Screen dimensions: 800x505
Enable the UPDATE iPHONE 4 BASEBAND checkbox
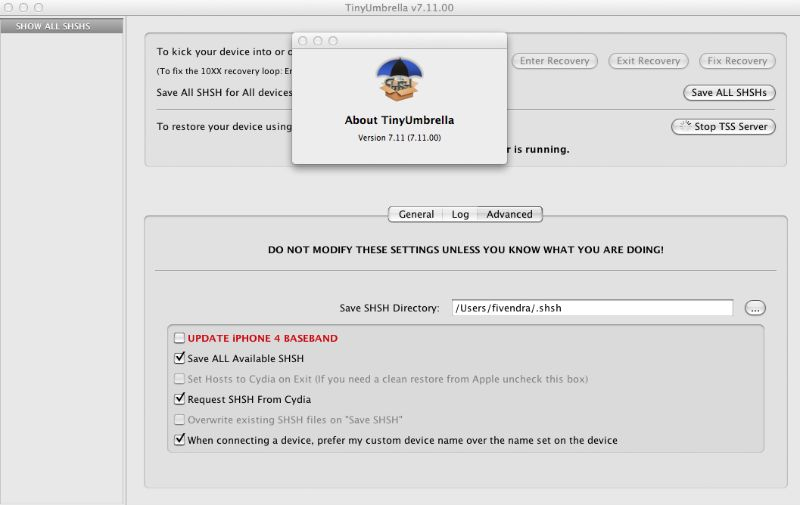[x=179, y=338]
